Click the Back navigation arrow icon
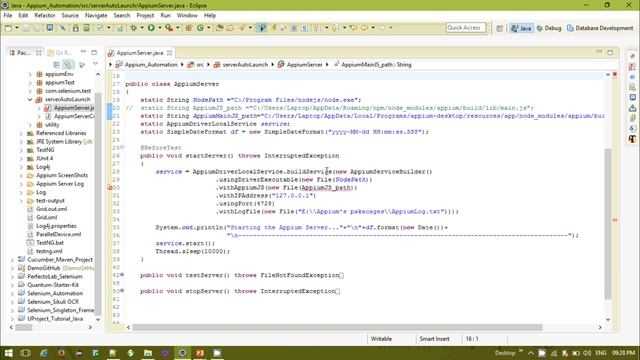The image size is (640, 360). [364, 28]
